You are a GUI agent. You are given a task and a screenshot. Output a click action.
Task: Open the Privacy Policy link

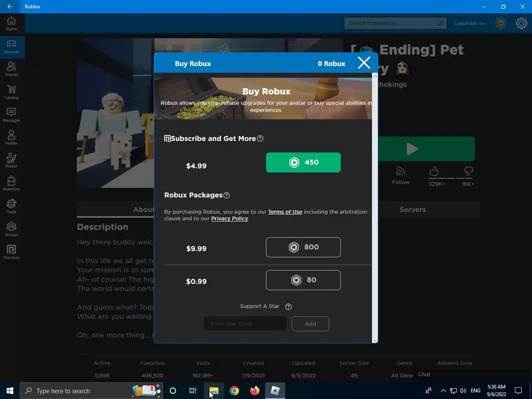coord(229,218)
